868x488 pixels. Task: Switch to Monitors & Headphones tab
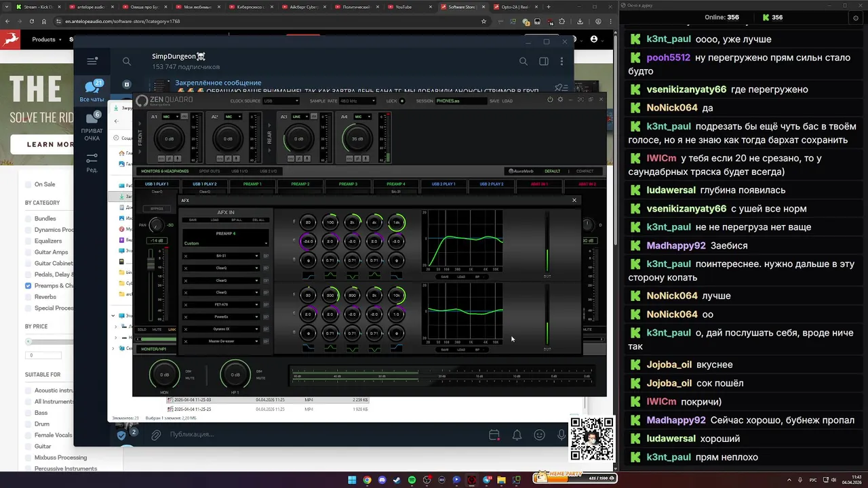(165, 171)
